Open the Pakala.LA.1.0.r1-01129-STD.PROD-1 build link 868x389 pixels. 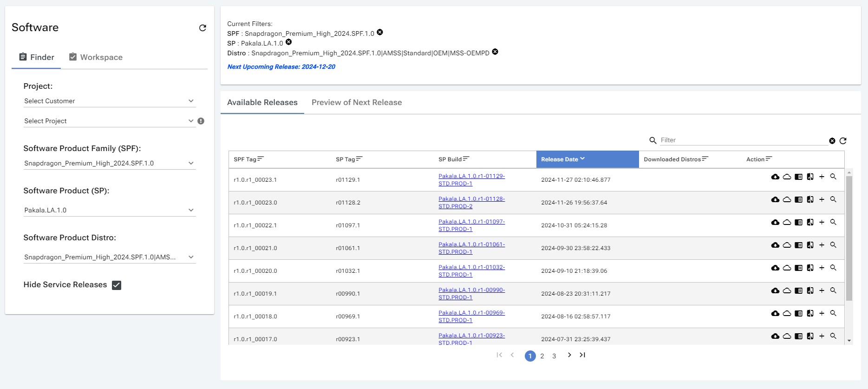click(471, 180)
